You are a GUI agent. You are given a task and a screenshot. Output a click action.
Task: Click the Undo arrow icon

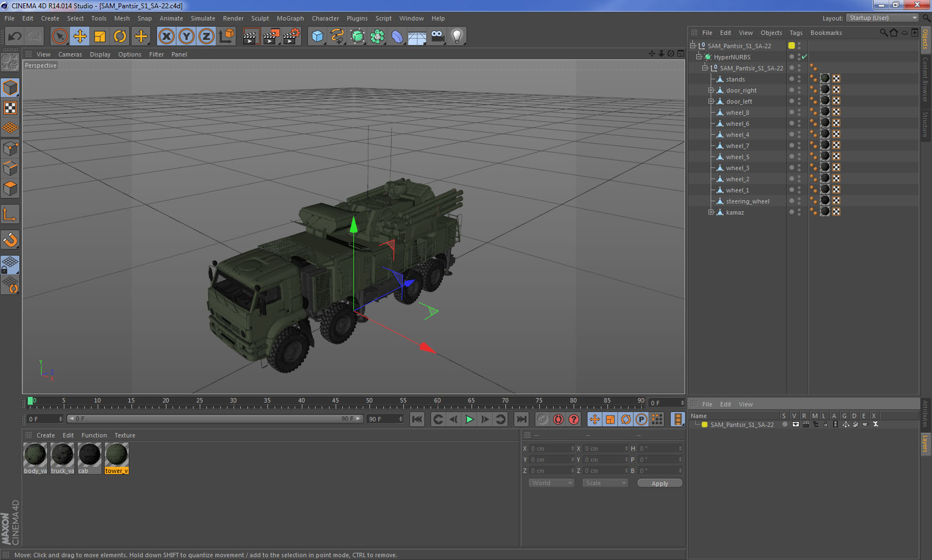15,37
